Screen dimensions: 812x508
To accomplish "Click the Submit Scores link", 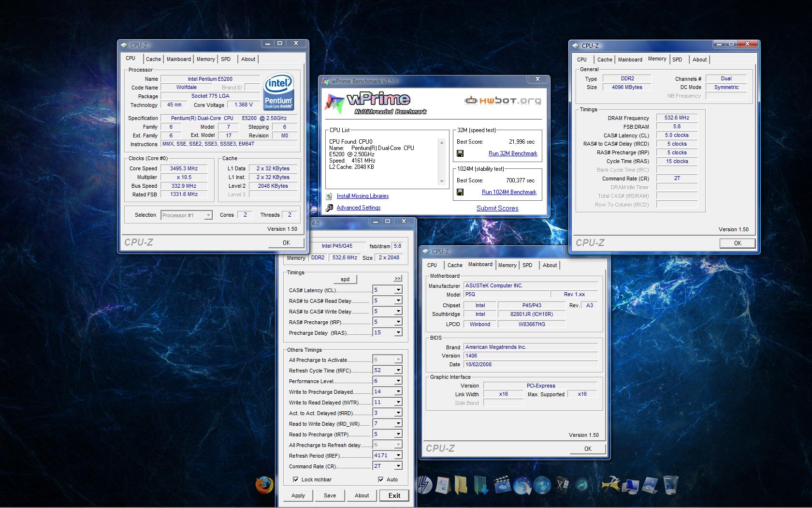I will click(x=497, y=209).
